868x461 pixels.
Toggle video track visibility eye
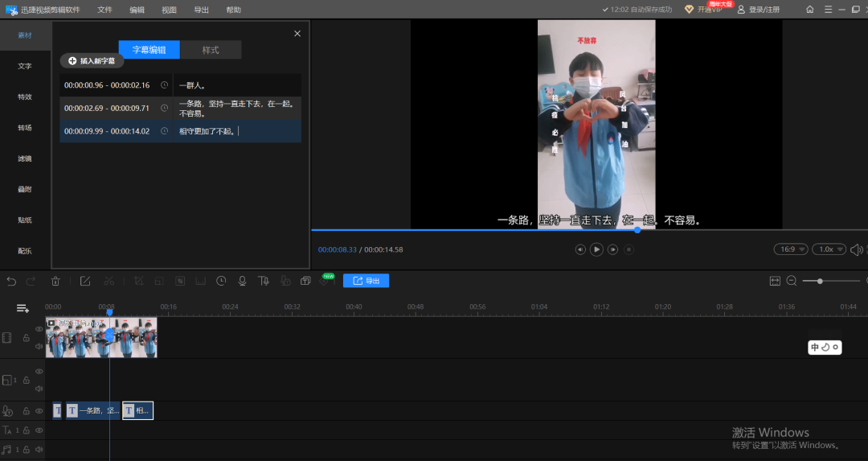pos(39,329)
